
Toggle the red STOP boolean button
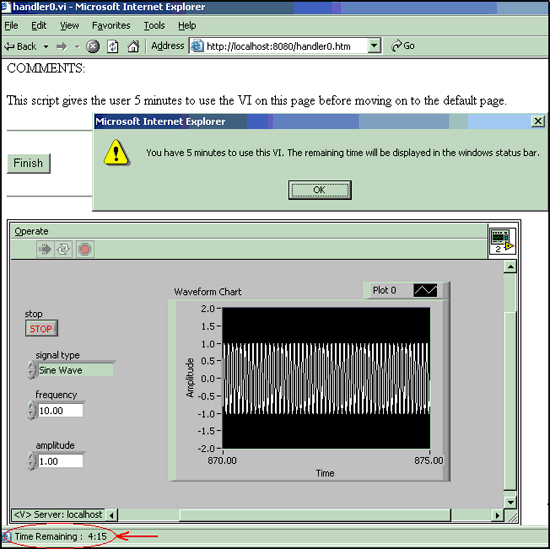pyautogui.click(x=41, y=329)
